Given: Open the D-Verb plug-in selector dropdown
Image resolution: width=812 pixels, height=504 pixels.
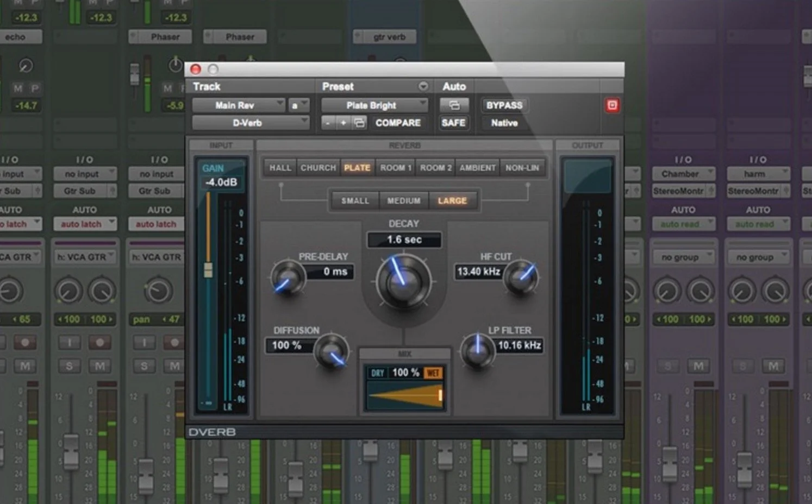Looking at the screenshot, I should 251,123.
